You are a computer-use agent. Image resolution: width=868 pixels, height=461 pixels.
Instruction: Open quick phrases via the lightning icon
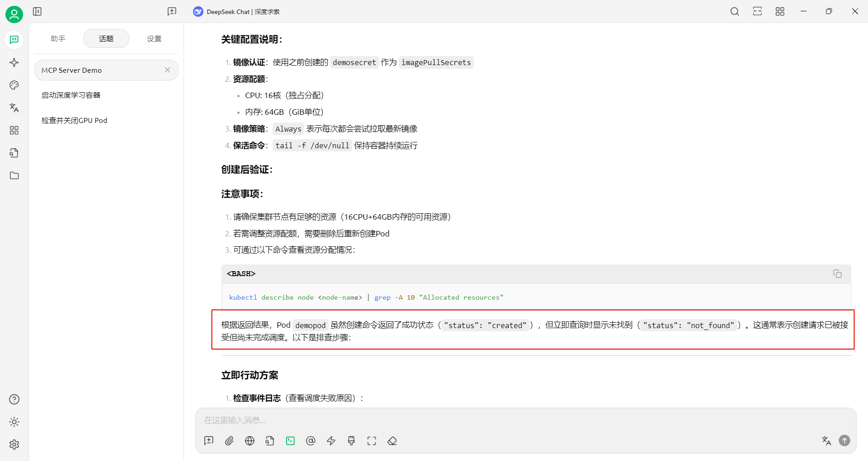[x=331, y=441]
